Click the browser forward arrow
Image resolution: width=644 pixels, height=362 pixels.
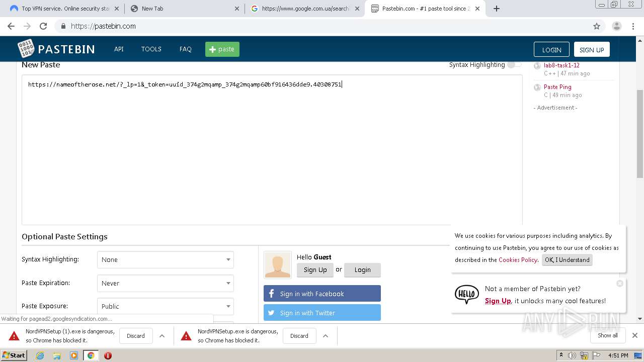[27, 26]
